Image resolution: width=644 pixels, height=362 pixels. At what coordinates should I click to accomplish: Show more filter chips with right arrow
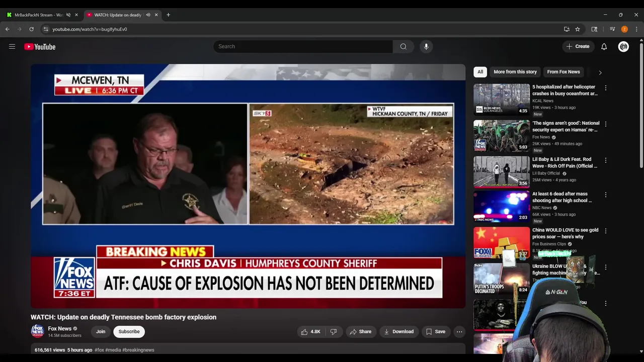(x=600, y=72)
